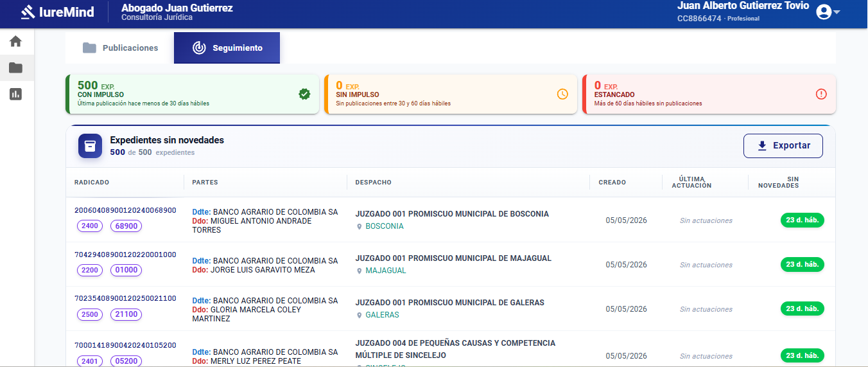Click the red alert warning icon
868x367 pixels.
click(x=821, y=94)
